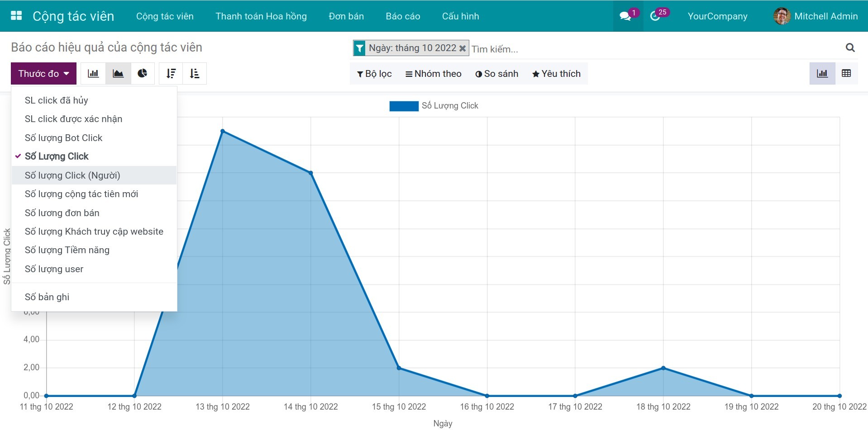Remove the tháng 10 2022 date filter
868x430 pixels.
click(x=463, y=48)
